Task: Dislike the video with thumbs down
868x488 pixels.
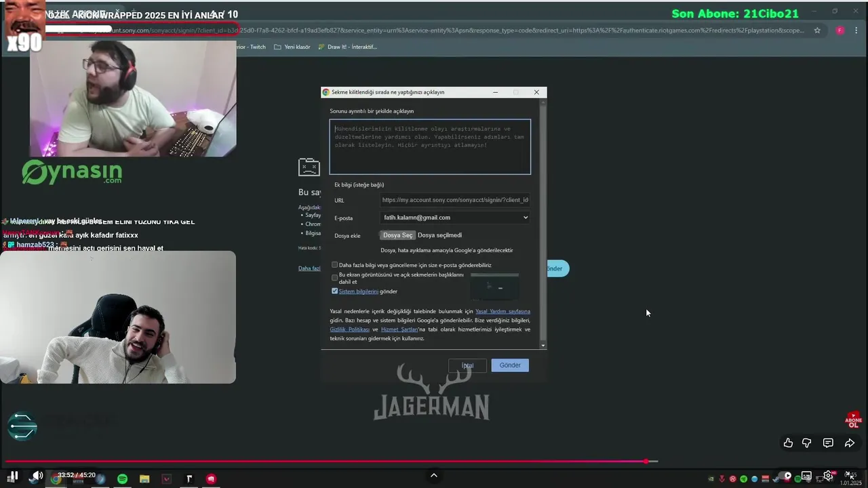Action: 807,443
